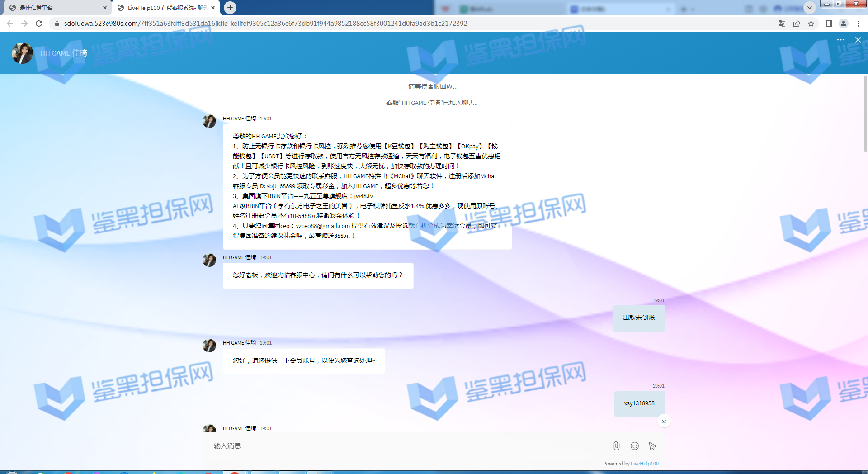Close the chat window with the X icon

click(x=858, y=40)
